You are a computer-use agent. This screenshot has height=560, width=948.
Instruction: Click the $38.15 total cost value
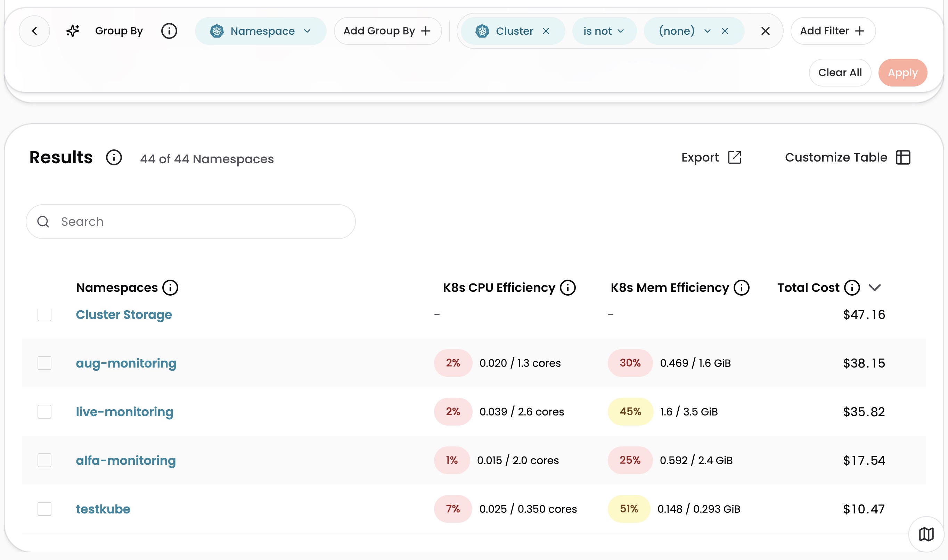coord(864,363)
